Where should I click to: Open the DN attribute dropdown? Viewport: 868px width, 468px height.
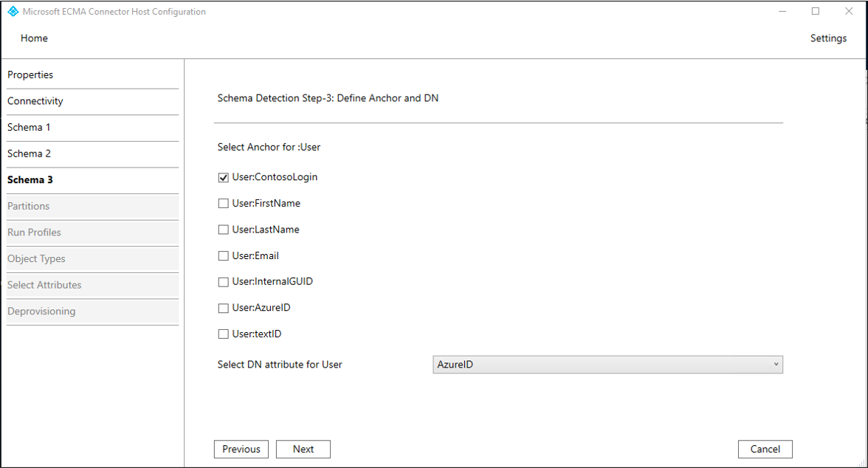(x=607, y=365)
